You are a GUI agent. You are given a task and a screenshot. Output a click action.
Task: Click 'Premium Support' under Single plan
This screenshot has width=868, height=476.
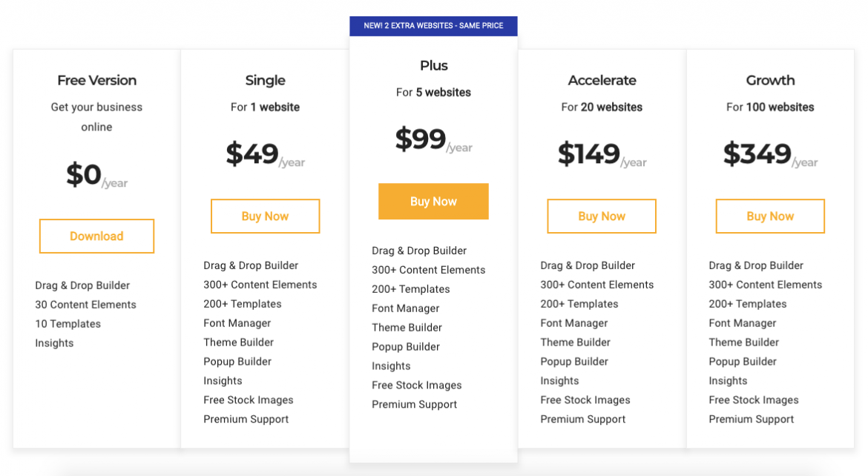(x=246, y=419)
